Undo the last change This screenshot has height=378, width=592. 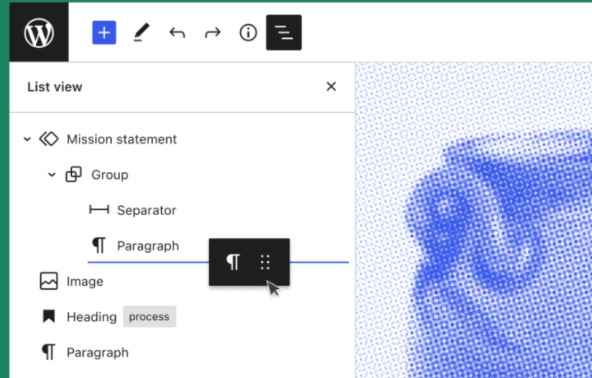[177, 32]
